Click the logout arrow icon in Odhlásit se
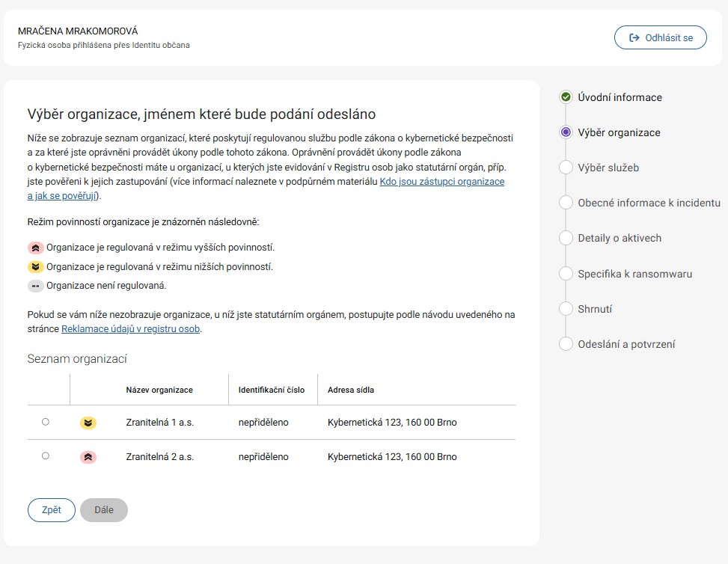 coord(634,37)
